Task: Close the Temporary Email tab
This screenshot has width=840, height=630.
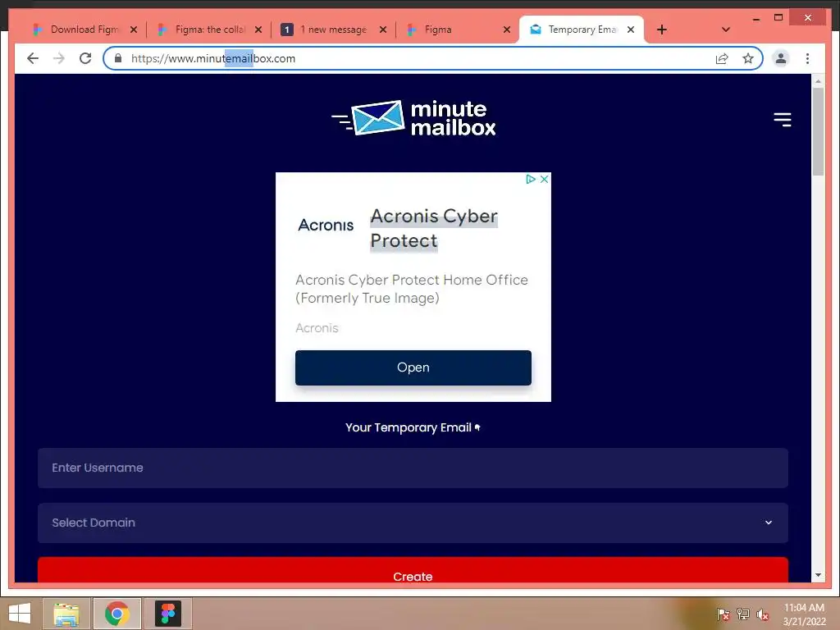Action: click(x=631, y=30)
